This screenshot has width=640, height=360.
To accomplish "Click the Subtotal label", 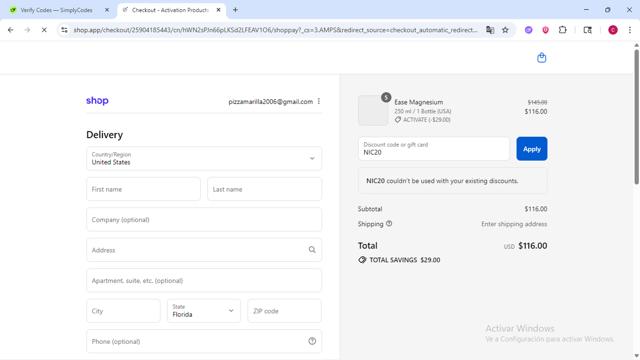I will 370,209.
